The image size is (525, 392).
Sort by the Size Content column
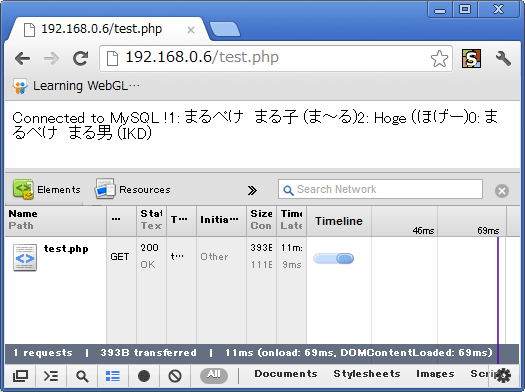click(261, 221)
